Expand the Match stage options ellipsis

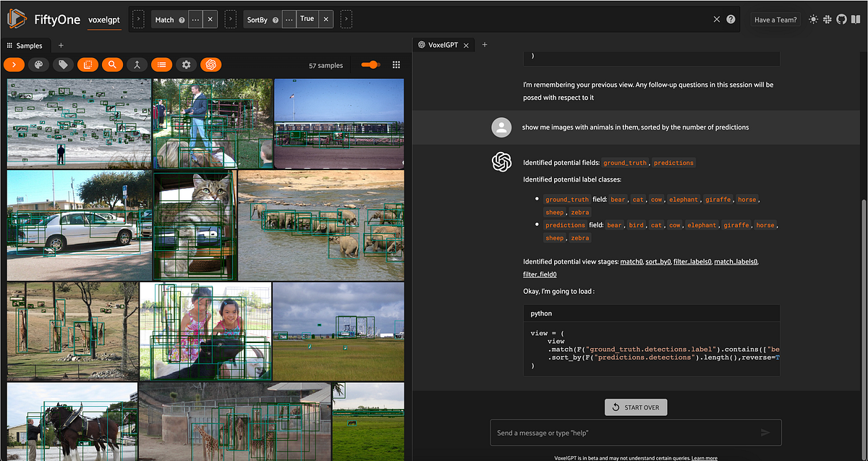tap(195, 20)
